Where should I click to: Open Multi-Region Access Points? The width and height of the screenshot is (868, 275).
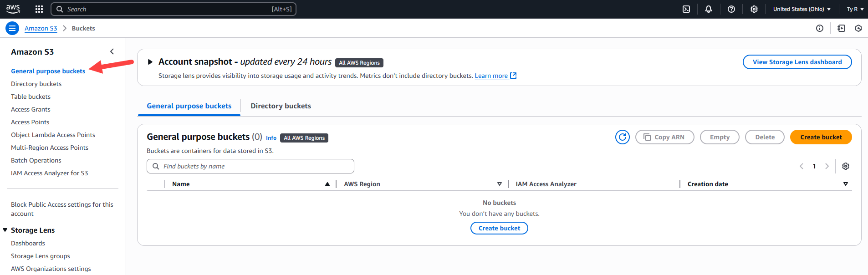(x=50, y=148)
